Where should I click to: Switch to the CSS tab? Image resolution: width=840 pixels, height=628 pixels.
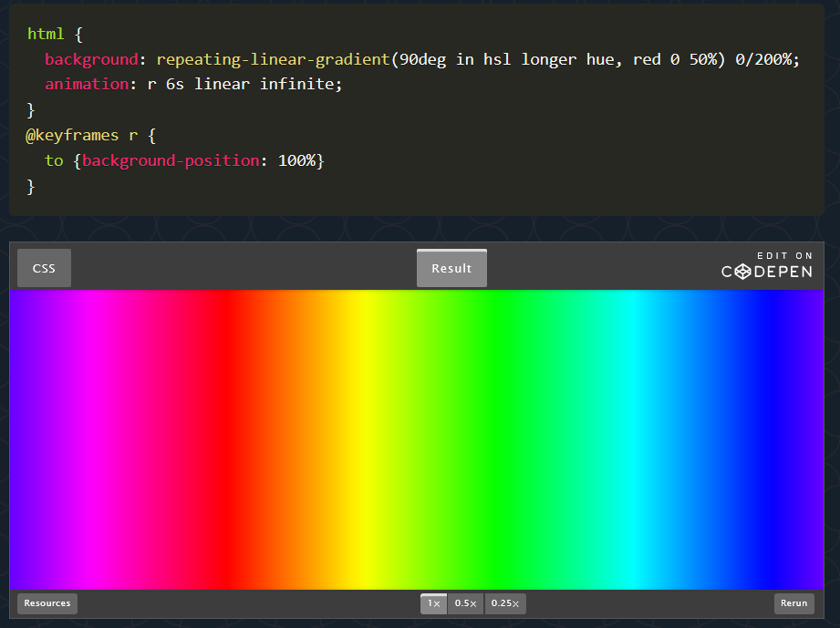44,268
